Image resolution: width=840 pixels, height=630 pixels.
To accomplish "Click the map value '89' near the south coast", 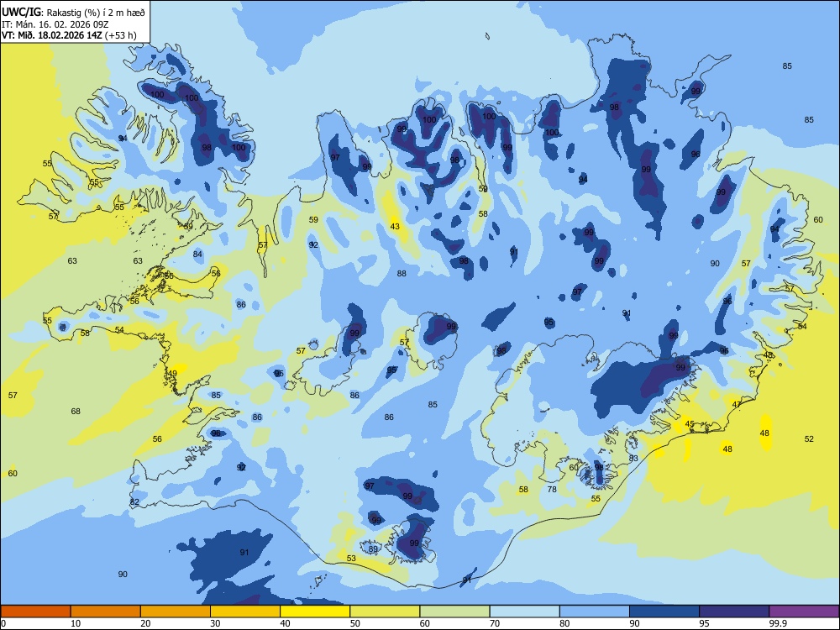I will 373,549.
